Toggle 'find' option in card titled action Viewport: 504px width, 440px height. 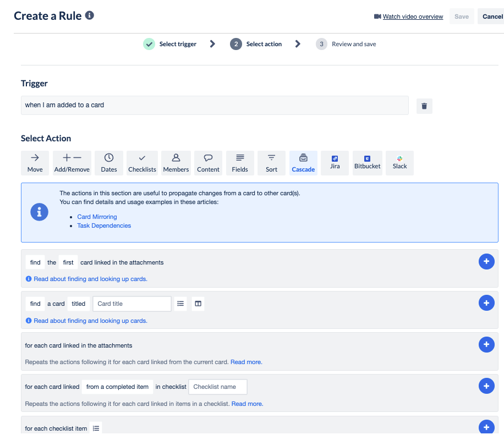(35, 304)
